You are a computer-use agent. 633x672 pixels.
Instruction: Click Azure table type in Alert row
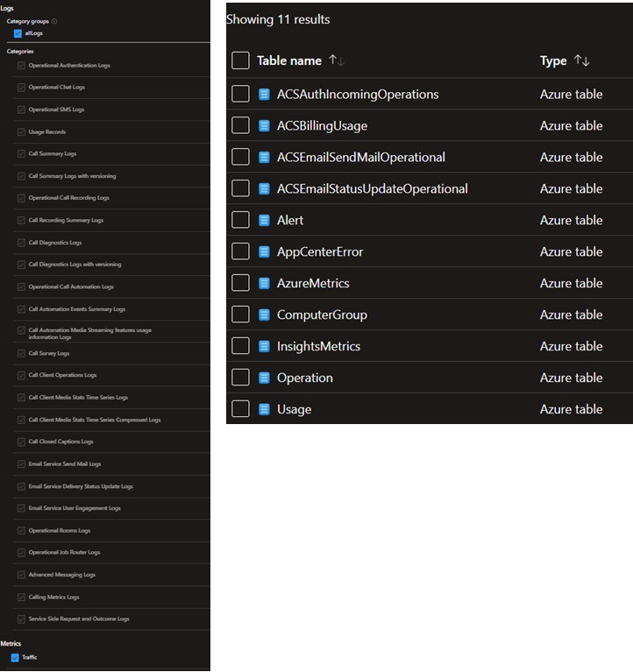pos(572,220)
